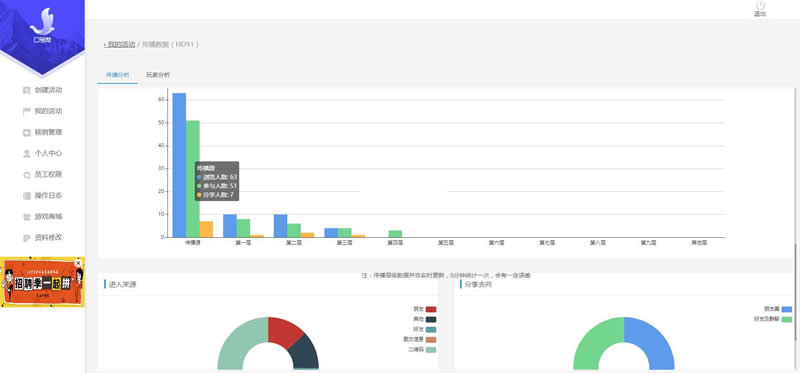Screen dimensions: 800x373
Task: Click the 资料修改 edit icon
Action: [x=27, y=238]
